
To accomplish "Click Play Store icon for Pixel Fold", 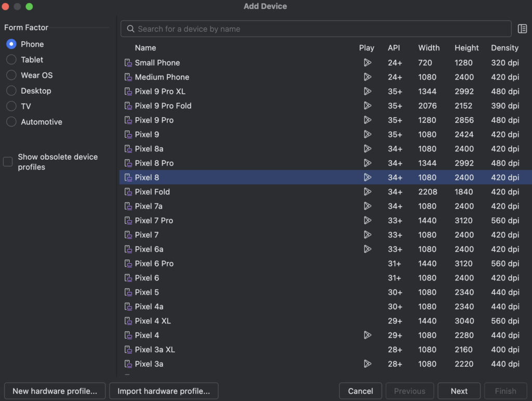I will [x=367, y=192].
